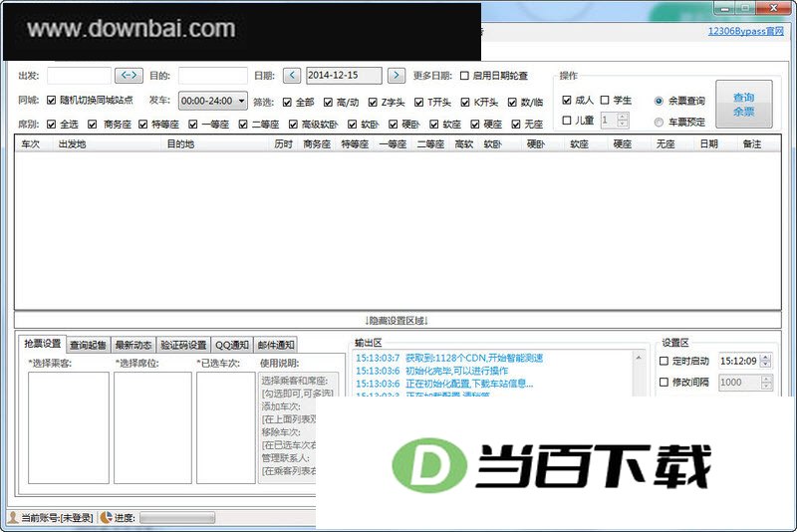797x532 pixels.
Task: Focus the 出发 departure station field
Action: (80, 75)
